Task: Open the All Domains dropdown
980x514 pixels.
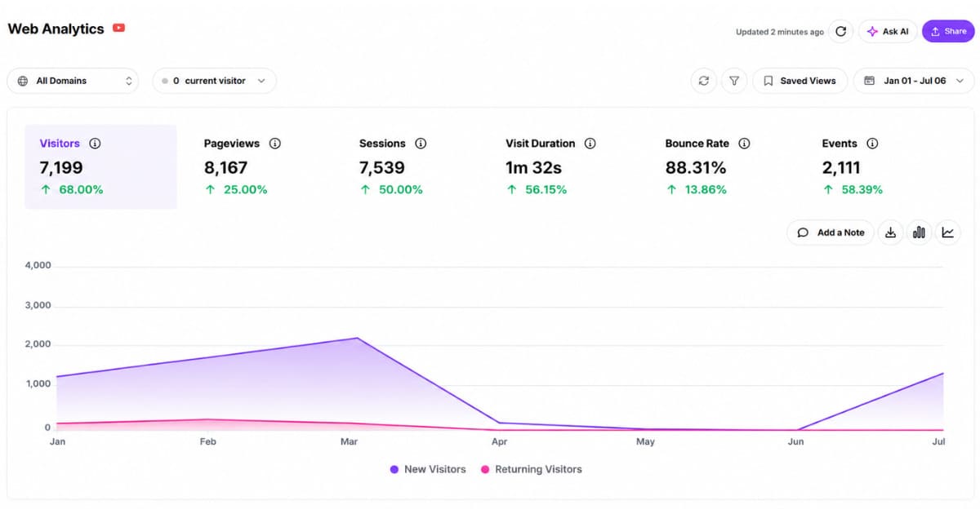Action: point(73,81)
